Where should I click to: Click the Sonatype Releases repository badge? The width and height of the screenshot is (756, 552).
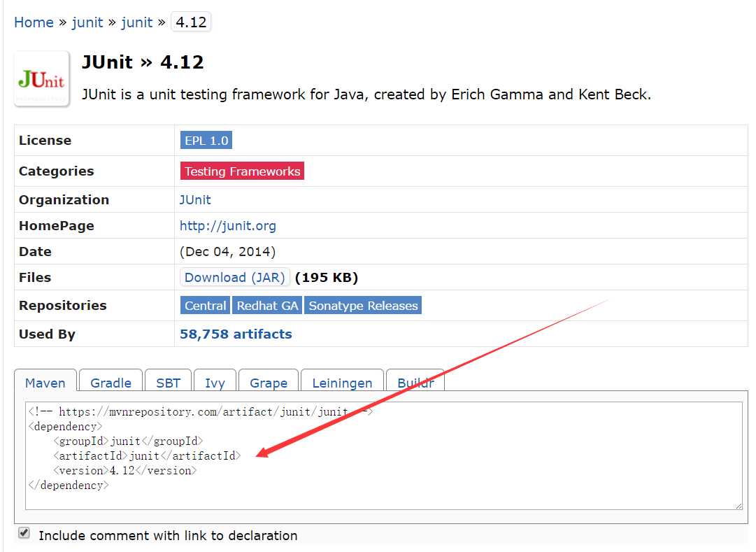tap(363, 306)
